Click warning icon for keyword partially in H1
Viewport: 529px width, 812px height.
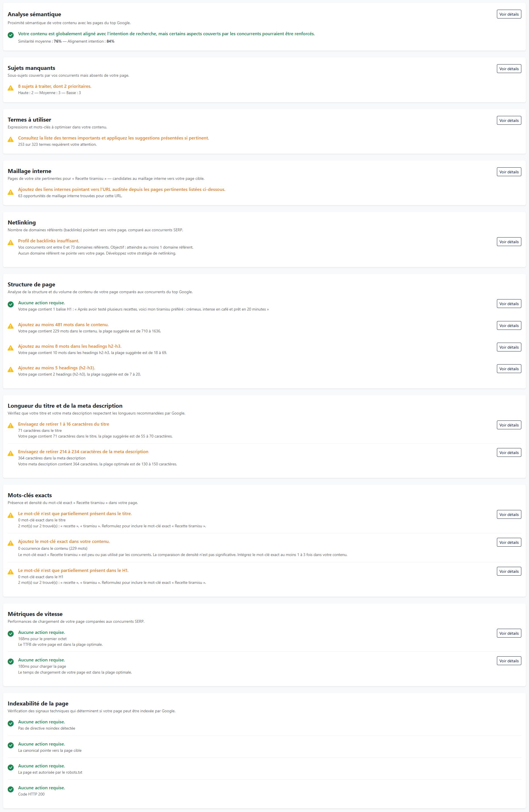(x=11, y=571)
